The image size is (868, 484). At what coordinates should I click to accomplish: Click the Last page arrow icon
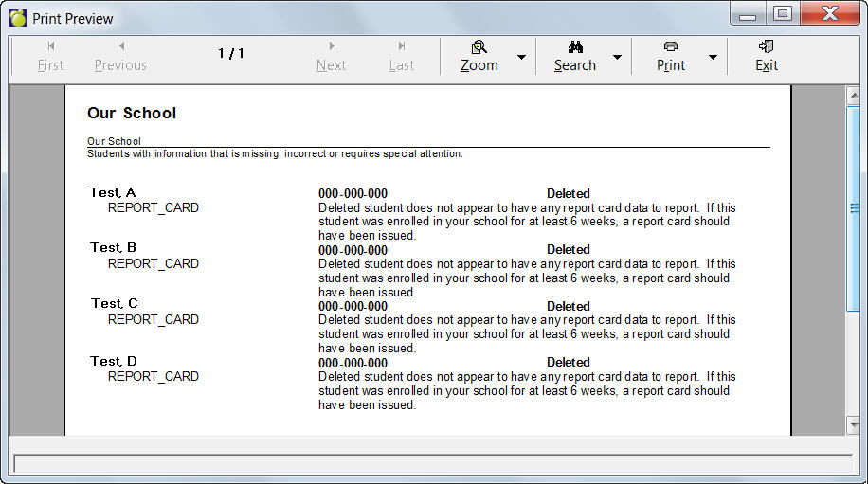pos(402,46)
